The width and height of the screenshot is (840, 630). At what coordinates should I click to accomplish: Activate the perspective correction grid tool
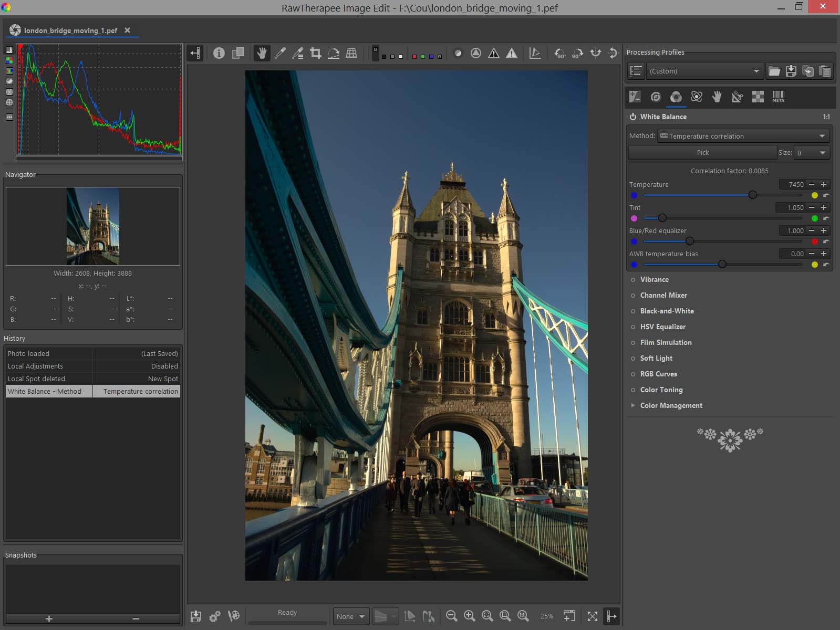point(351,53)
